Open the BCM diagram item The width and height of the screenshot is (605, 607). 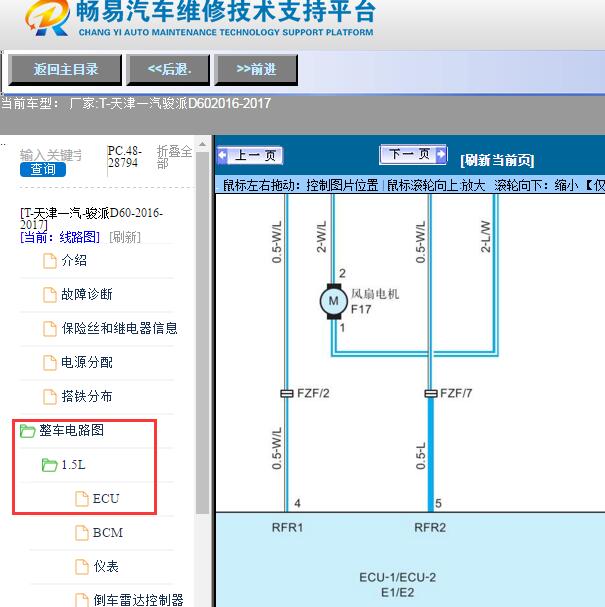(108, 532)
